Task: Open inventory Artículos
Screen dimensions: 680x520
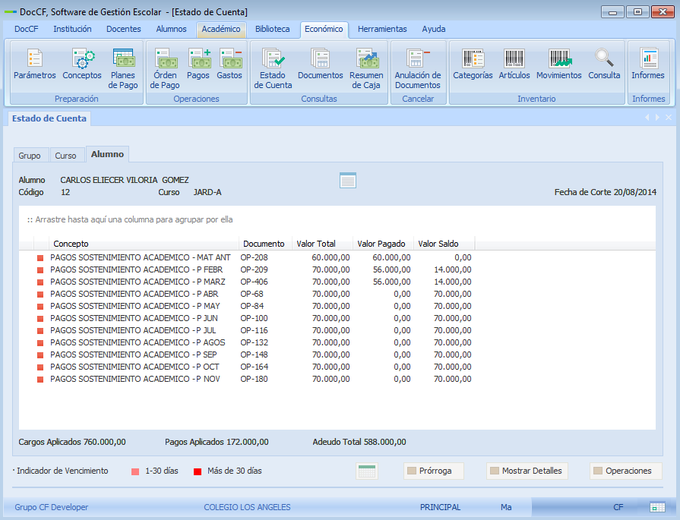Action: pos(514,64)
